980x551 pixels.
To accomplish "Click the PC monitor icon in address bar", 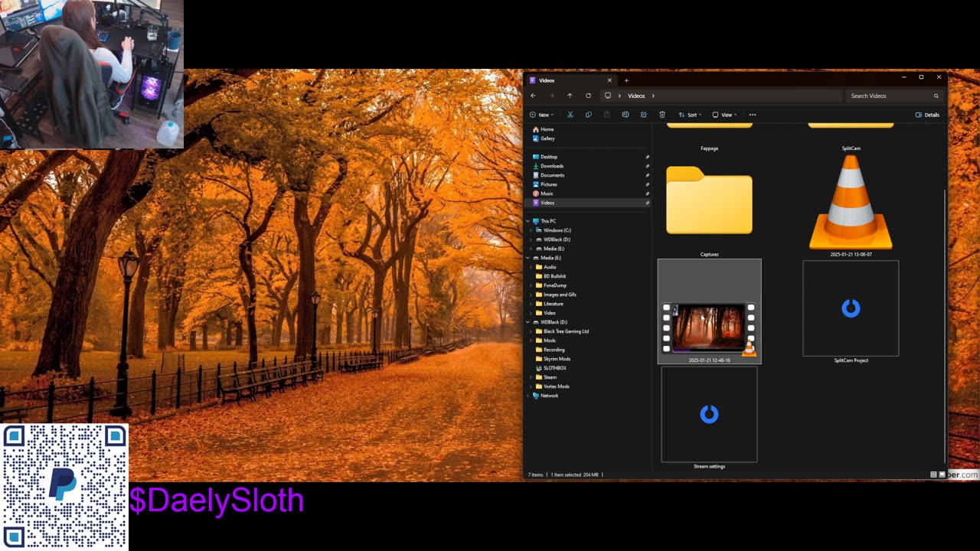I will pyautogui.click(x=608, y=96).
